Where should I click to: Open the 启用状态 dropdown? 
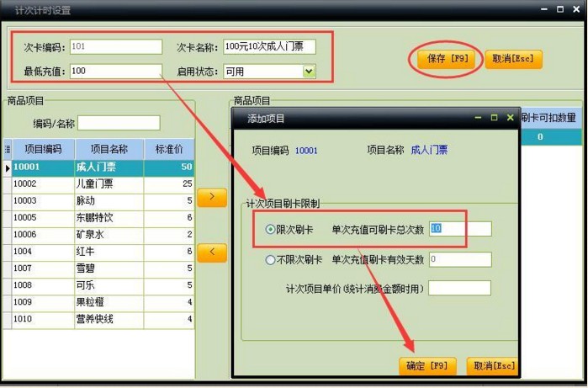coord(308,72)
